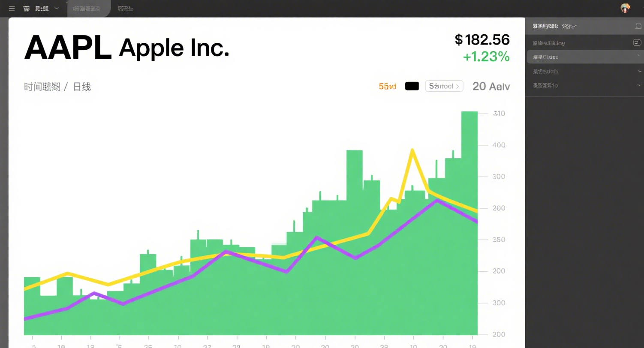Select the 日线 daily timeframe label

pos(82,87)
